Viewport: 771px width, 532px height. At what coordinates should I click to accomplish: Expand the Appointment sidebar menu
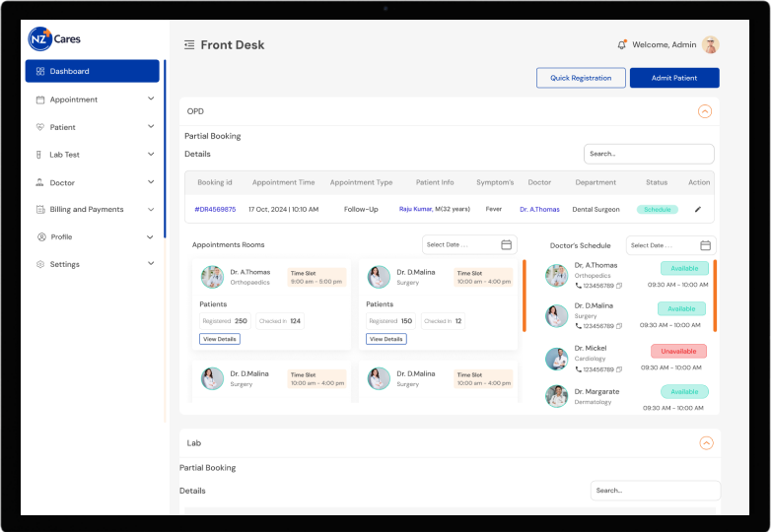point(151,100)
